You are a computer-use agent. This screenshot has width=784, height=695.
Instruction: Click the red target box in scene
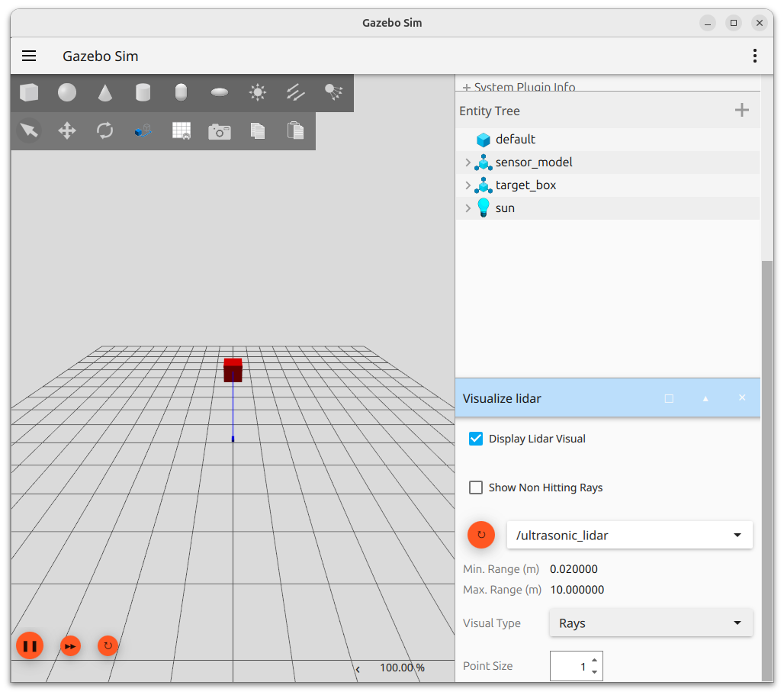[233, 370]
